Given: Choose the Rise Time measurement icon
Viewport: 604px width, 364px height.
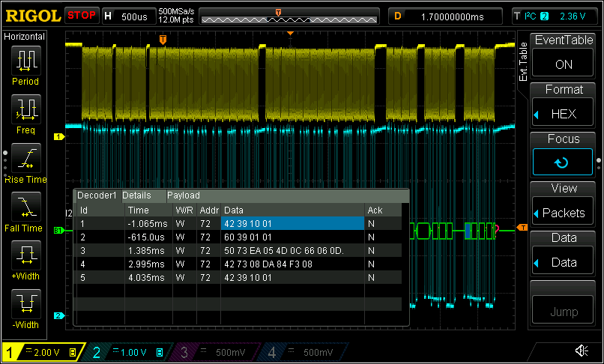Looking at the screenshot, I should coord(26,157).
